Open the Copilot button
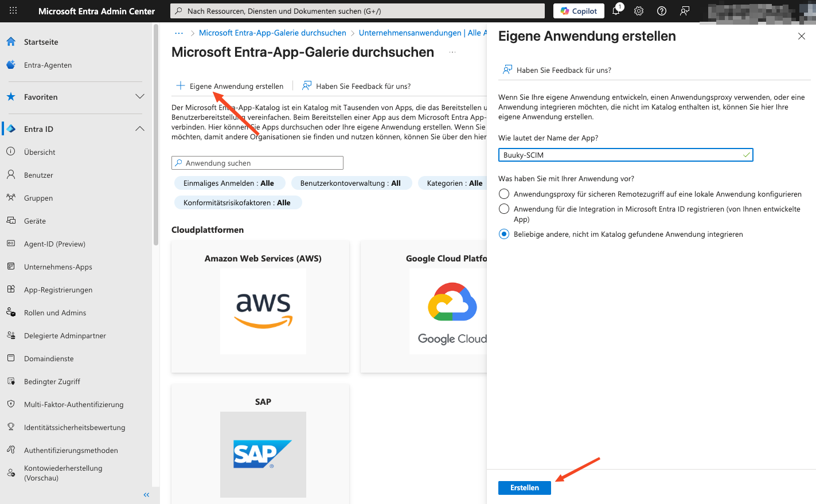 (579, 11)
